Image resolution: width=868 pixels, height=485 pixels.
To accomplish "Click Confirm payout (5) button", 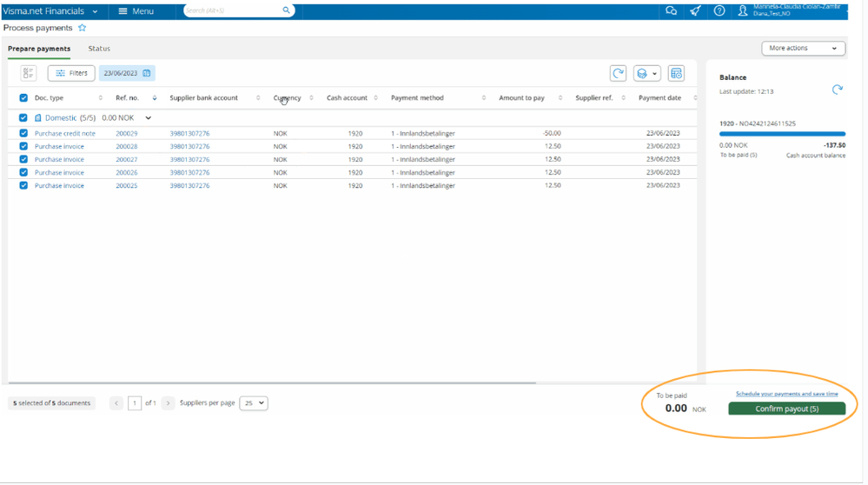I will pyautogui.click(x=786, y=409).
